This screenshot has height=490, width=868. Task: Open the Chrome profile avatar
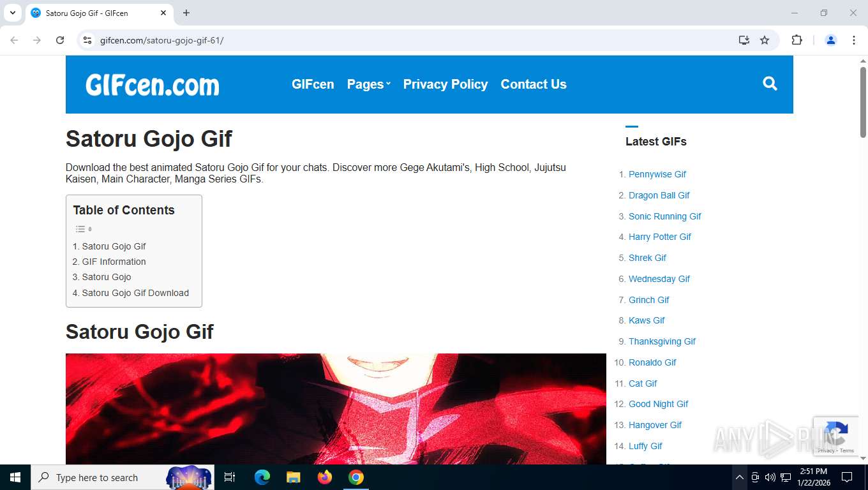831,40
